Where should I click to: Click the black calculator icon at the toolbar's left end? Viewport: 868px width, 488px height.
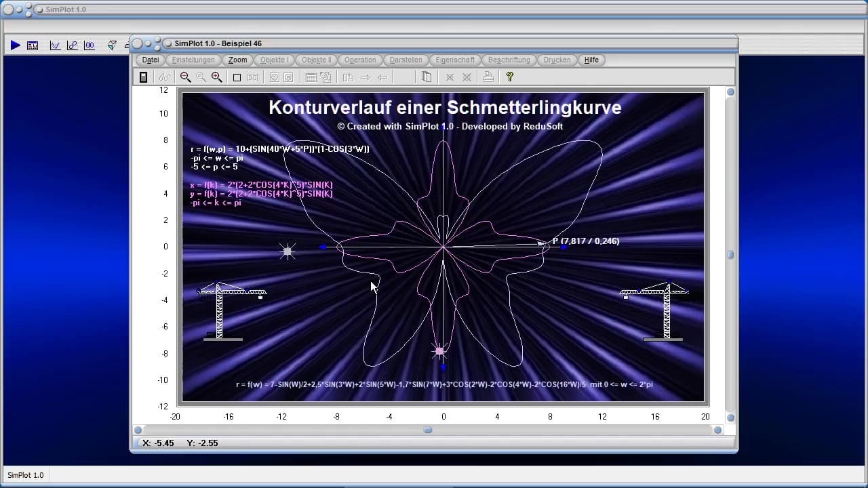pyautogui.click(x=143, y=77)
